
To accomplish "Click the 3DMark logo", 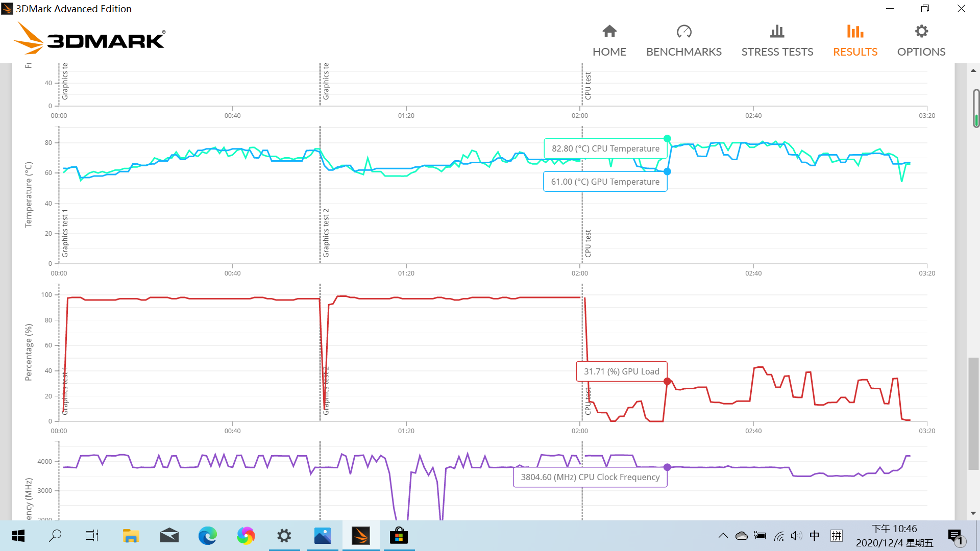I will click(89, 38).
